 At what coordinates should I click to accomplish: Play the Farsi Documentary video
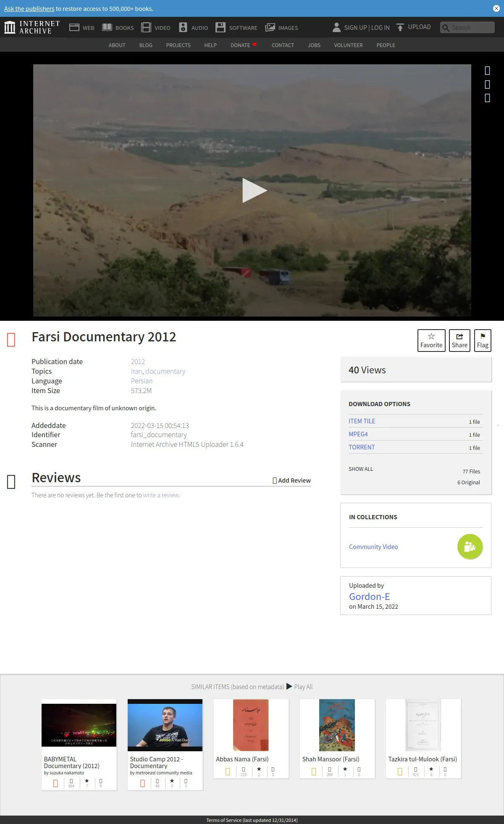255,190
